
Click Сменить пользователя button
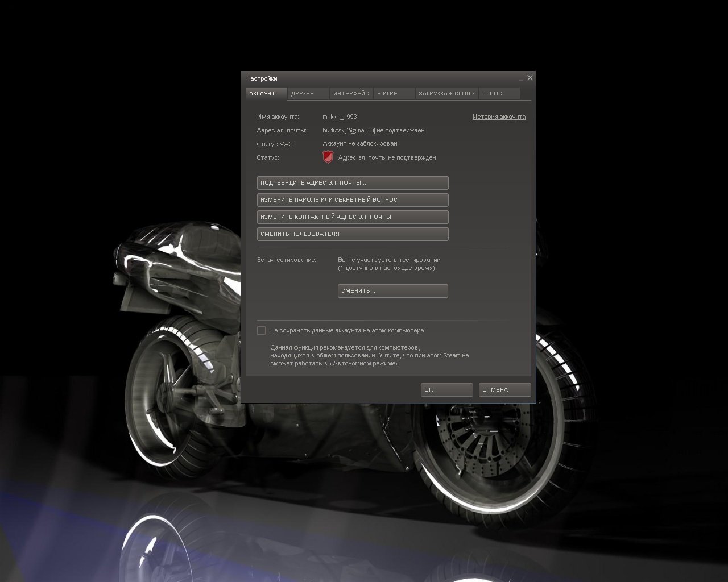pyautogui.click(x=353, y=234)
